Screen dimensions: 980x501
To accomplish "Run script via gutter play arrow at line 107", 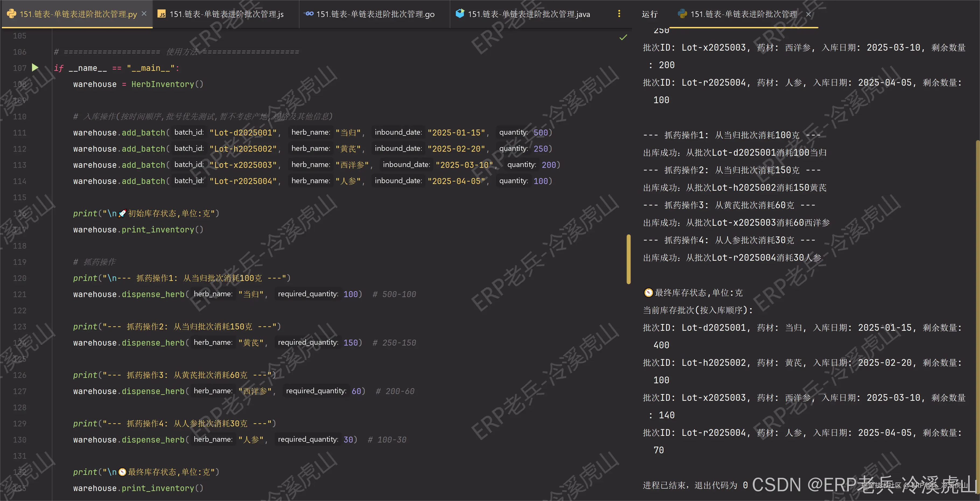I will pyautogui.click(x=35, y=68).
